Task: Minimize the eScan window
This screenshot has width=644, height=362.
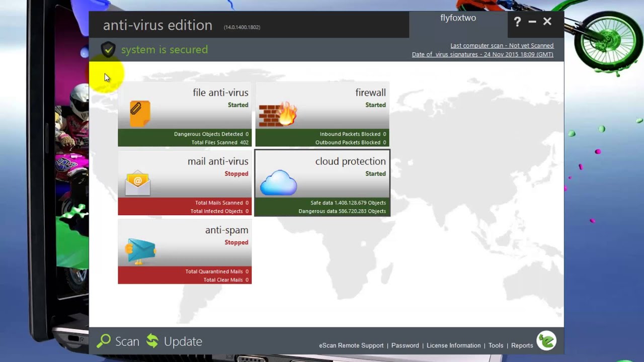Action: (532, 22)
